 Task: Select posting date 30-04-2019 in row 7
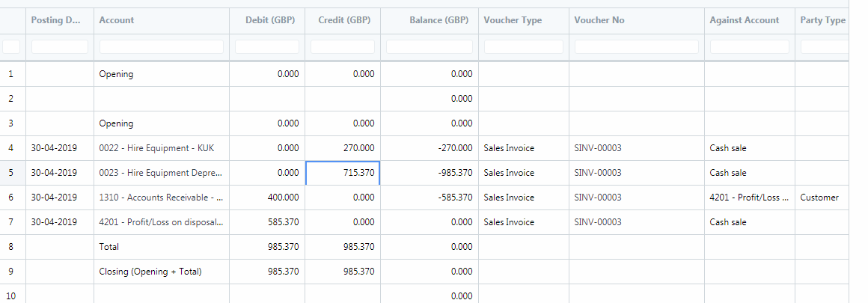pyautogui.click(x=60, y=222)
